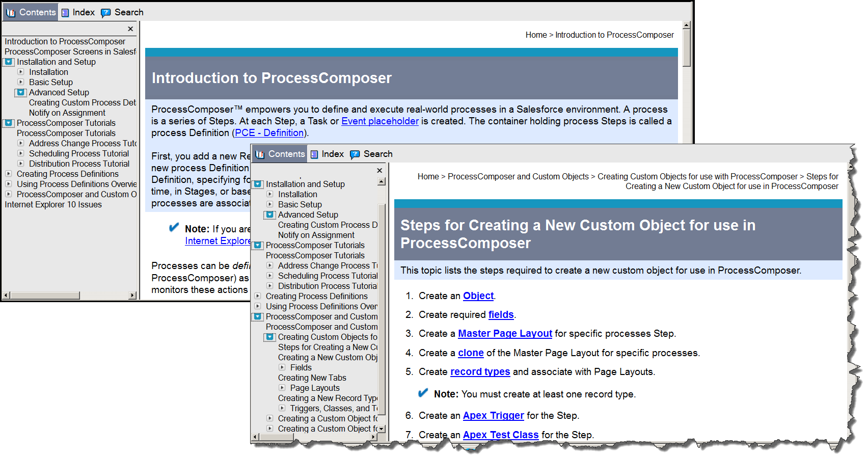Select Introduction to ProcessComposer in the back tree
The width and height of the screenshot is (868, 455).
[65, 41]
